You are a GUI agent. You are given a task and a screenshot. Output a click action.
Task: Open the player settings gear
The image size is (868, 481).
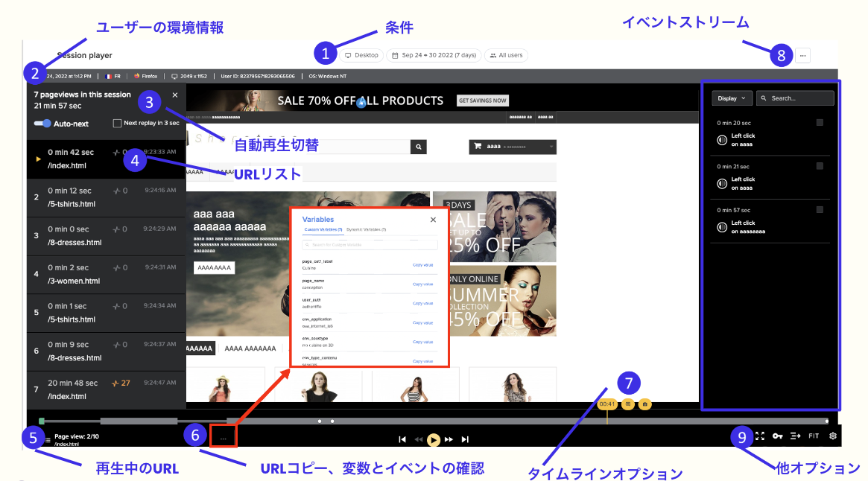(832, 436)
